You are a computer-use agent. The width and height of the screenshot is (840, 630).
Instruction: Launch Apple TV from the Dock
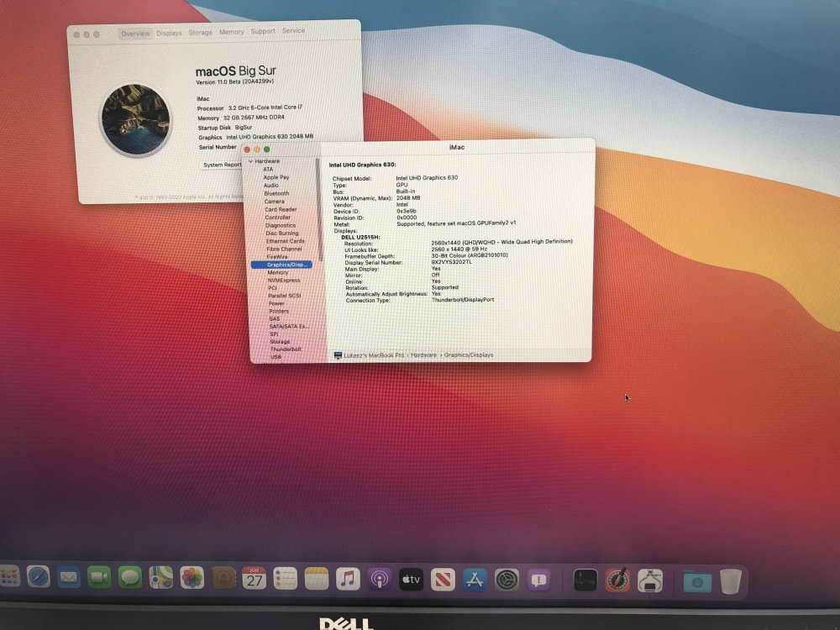pyautogui.click(x=411, y=580)
